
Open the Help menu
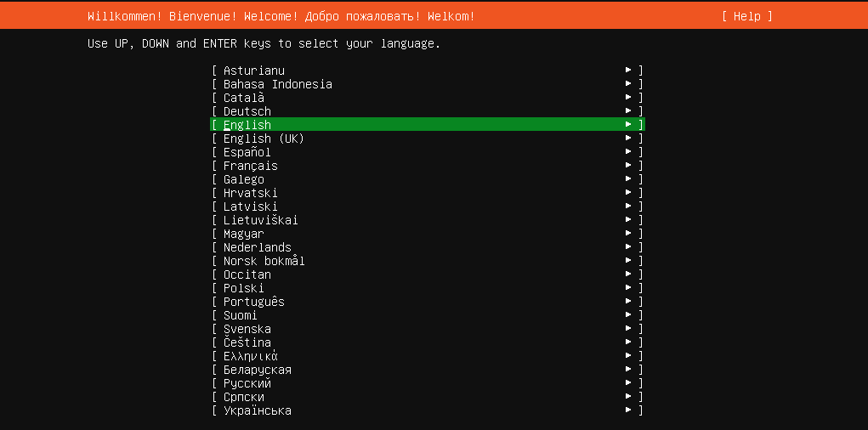747,16
